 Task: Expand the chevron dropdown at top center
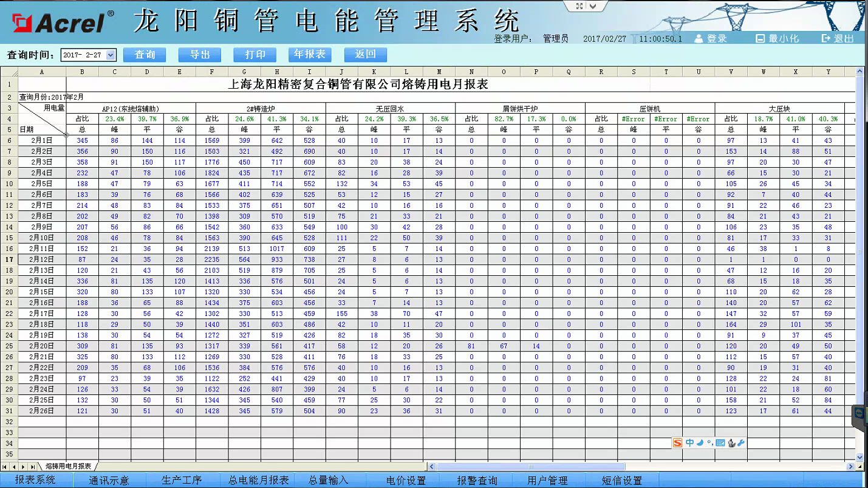593,6
